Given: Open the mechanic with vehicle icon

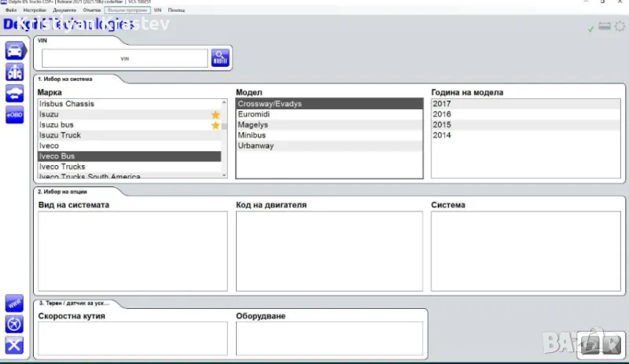Looking at the screenshot, I should [x=14, y=72].
